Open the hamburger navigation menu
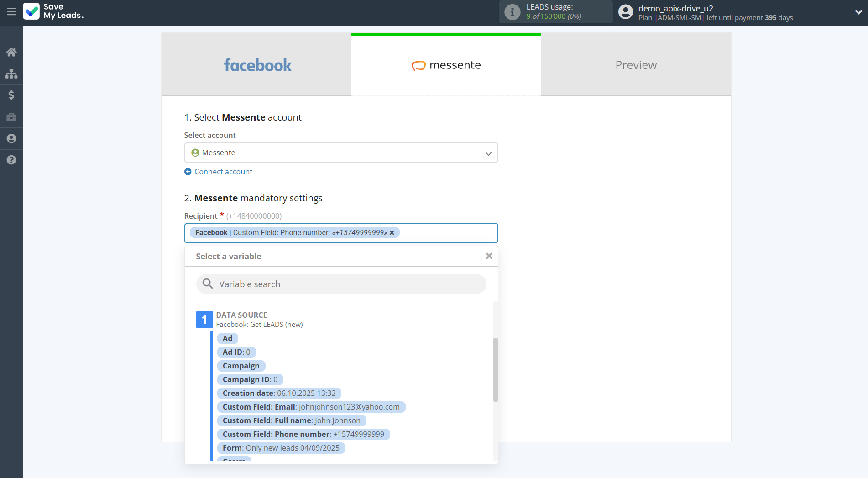868x478 pixels. (11, 12)
